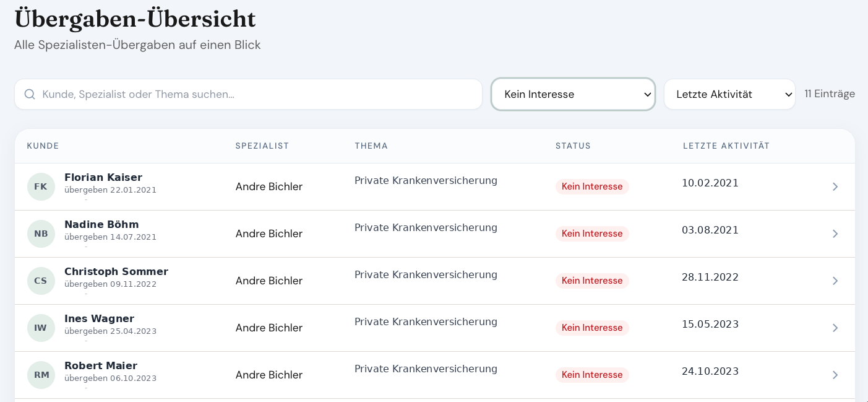
Task: Expand the Kein Interesse status filter
Action: (x=573, y=94)
